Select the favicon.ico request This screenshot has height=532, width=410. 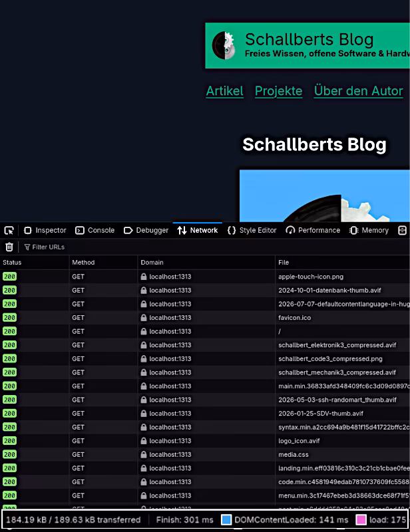coord(205,318)
